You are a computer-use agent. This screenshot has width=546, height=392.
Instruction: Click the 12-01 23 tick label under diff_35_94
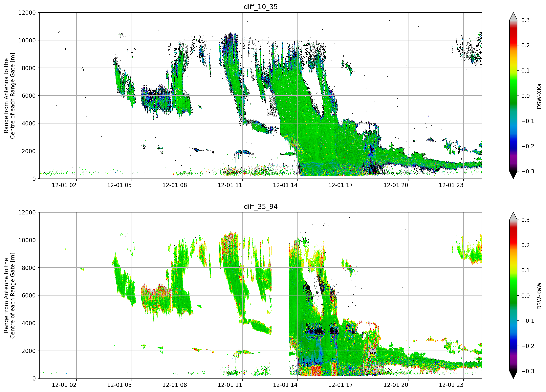coord(451,385)
